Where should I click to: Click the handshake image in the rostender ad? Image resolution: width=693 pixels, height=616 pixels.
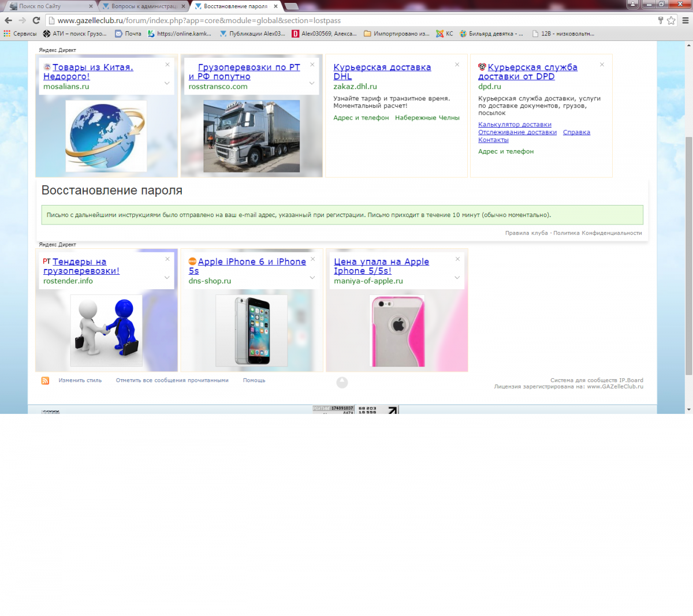pyautogui.click(x=106, y=331)
